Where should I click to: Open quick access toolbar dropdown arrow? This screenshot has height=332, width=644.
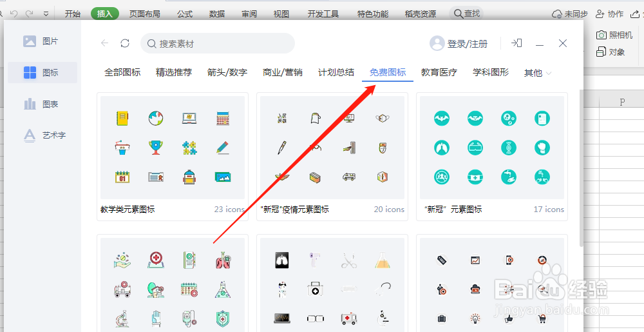coord(46,14)
